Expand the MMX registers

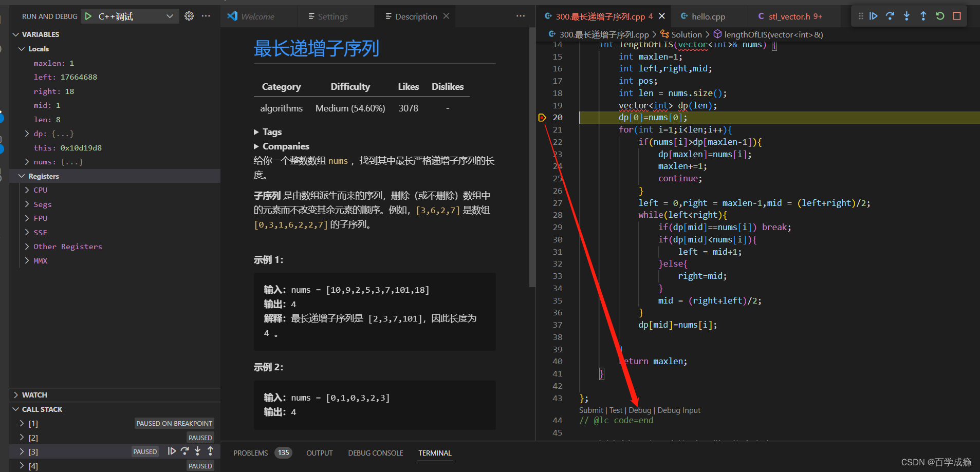[x=27, y=261]
